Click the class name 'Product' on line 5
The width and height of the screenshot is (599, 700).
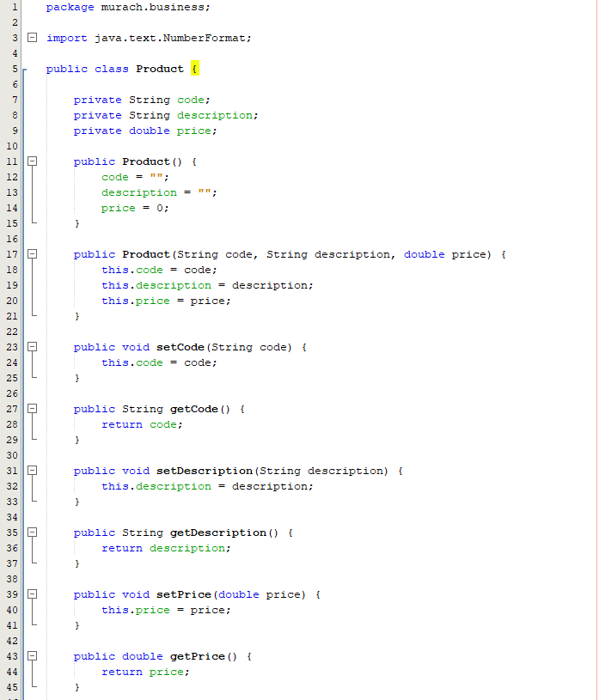coord(160,69)
